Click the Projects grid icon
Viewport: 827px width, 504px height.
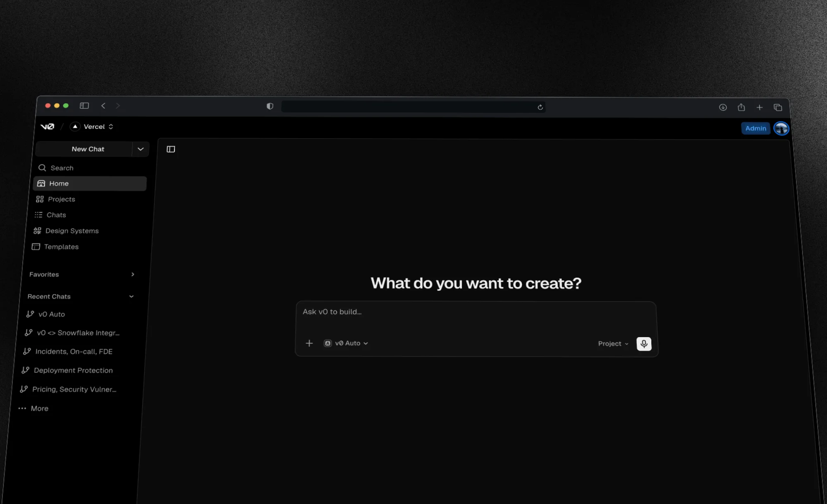tap(40, 199)
